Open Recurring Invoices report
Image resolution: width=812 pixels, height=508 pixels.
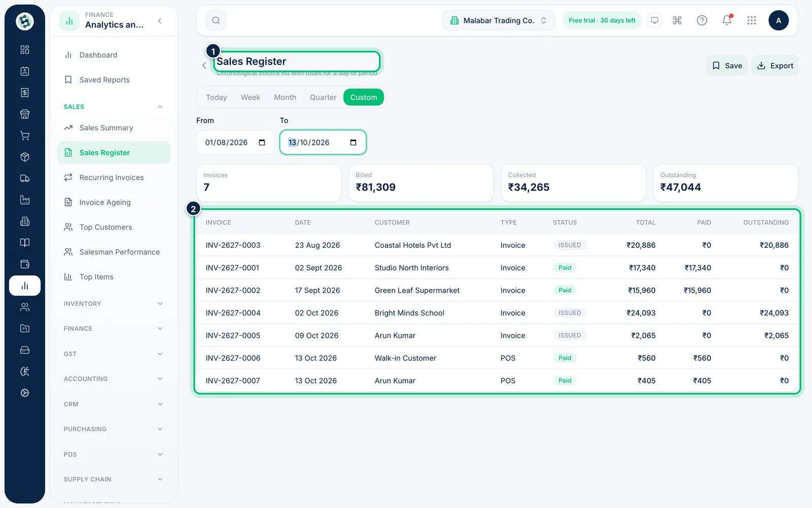tap(114, 177)
